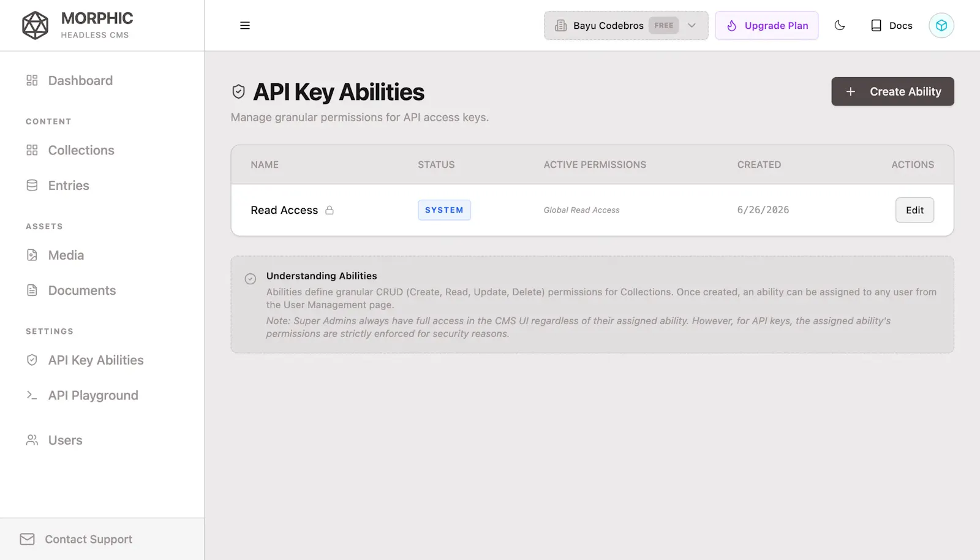
Task: Click the Create Ability button
Action: tap(892, 91)
